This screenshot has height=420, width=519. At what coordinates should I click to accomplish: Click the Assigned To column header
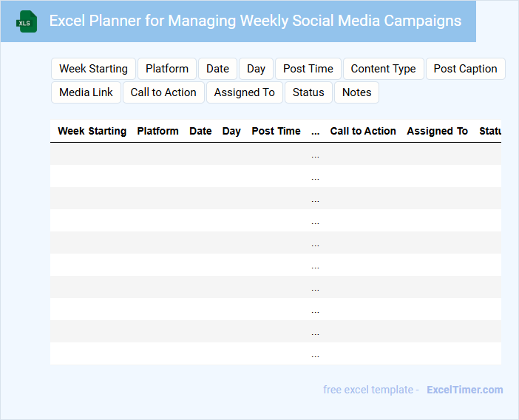pos(437,131)
